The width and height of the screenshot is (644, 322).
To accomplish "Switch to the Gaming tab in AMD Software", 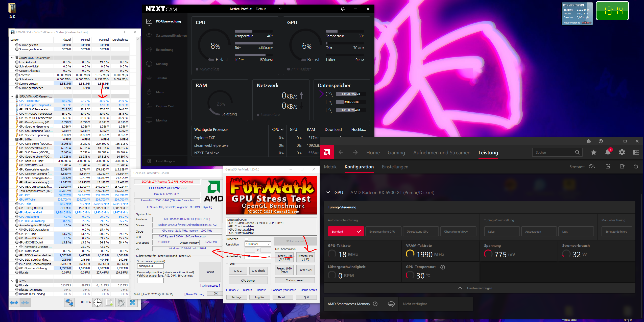I will 396,153.
